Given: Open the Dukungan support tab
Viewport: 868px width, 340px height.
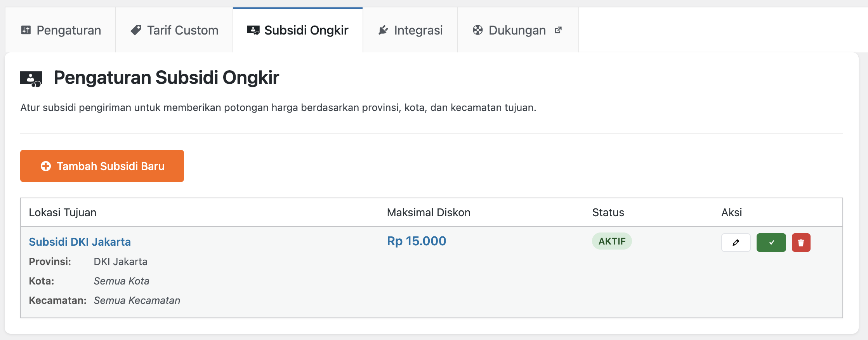Looking at the screenshot, I should coord(517,30).
